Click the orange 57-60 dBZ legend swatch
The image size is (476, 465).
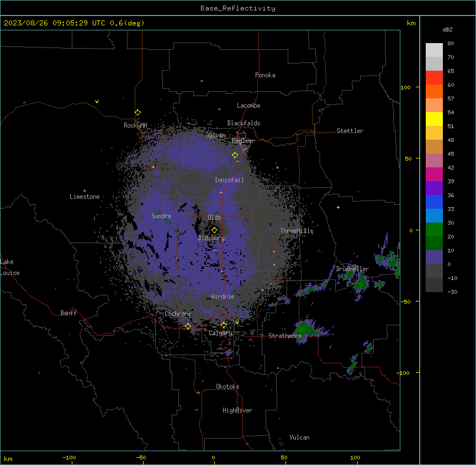434,91
